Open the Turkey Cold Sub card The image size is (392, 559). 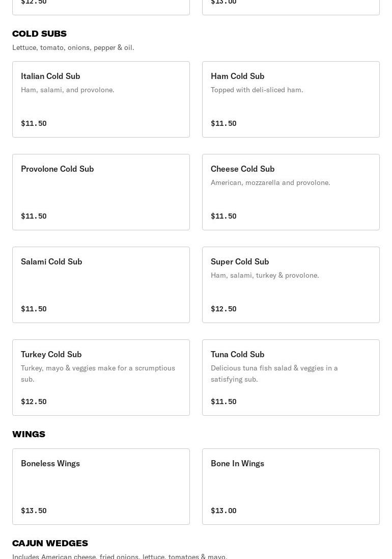click(x=101, y=378)
